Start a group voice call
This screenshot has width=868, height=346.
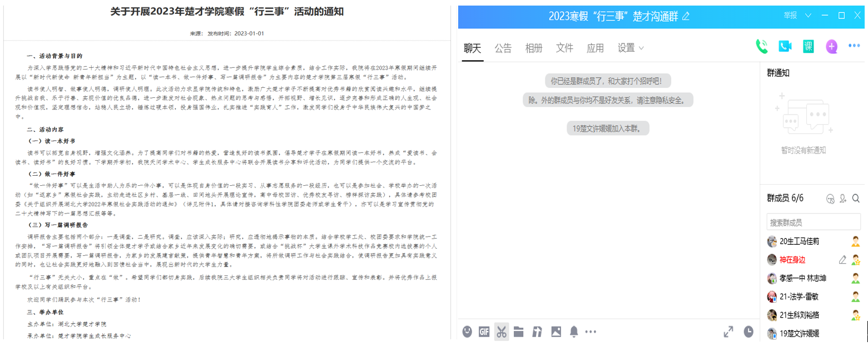761,47
